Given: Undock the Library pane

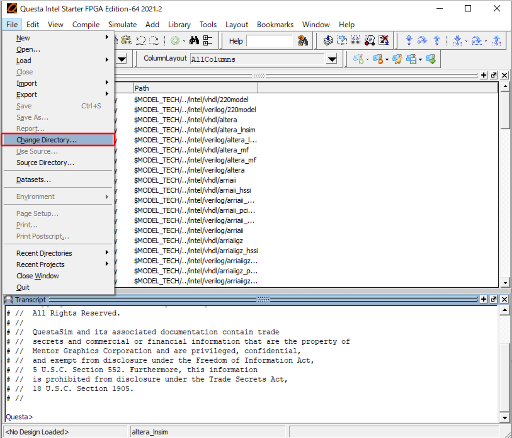Looking at the screenshot, I should [494, 75].
